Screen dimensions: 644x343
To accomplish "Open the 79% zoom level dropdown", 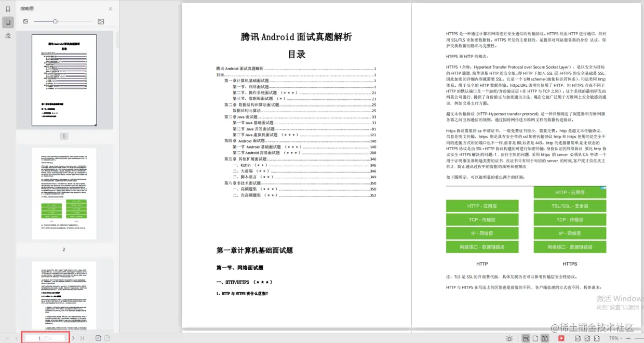I will [x=616, y=338].
